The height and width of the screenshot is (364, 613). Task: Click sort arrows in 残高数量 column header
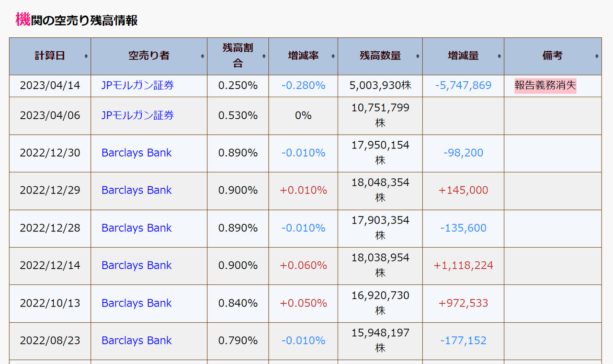click(x=418, y=57)
